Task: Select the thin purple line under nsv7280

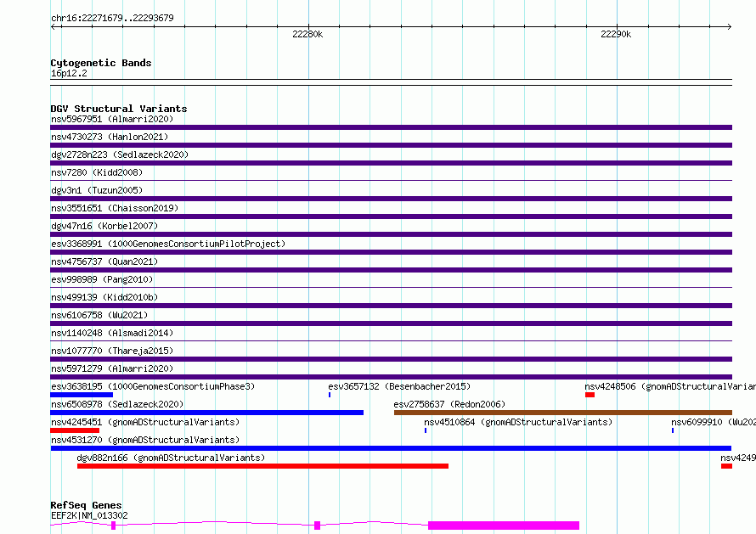Action: tap(391, 180)
